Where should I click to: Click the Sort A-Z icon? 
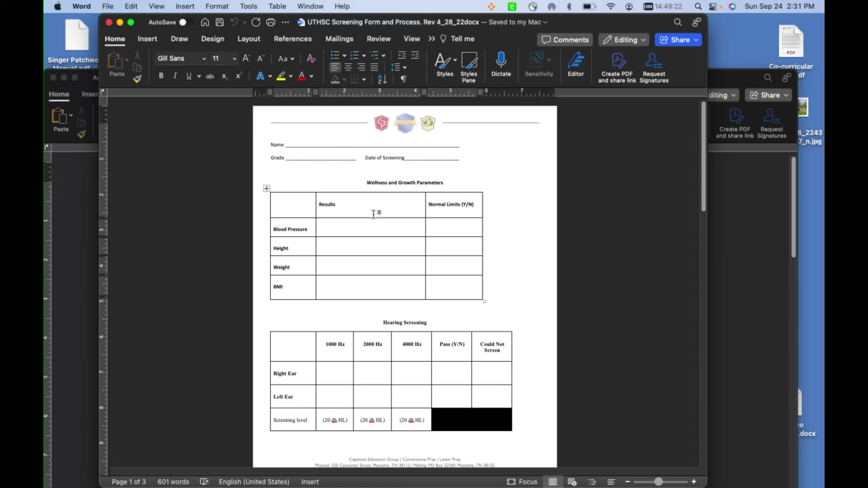(x=382, y=79)
